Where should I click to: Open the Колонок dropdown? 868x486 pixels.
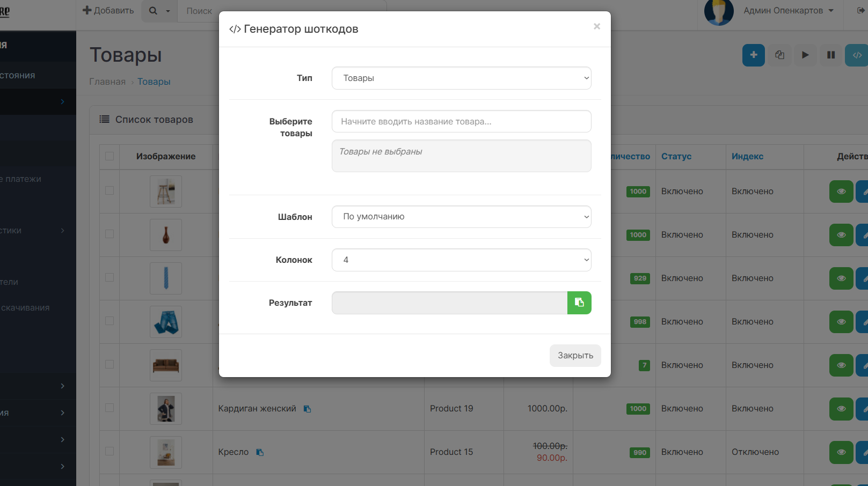click(461, 260)
